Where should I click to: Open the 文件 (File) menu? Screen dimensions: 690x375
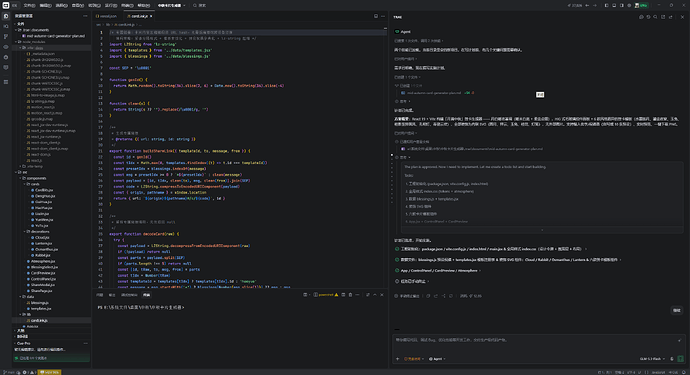(x=29, y=5)
